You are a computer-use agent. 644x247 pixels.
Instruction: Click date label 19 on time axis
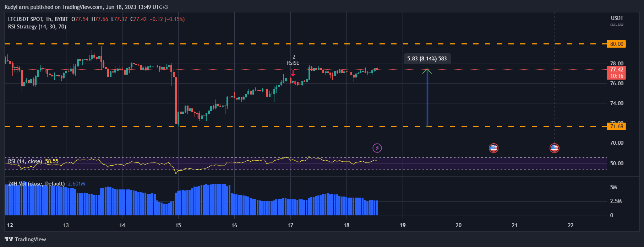coord(403,225)
